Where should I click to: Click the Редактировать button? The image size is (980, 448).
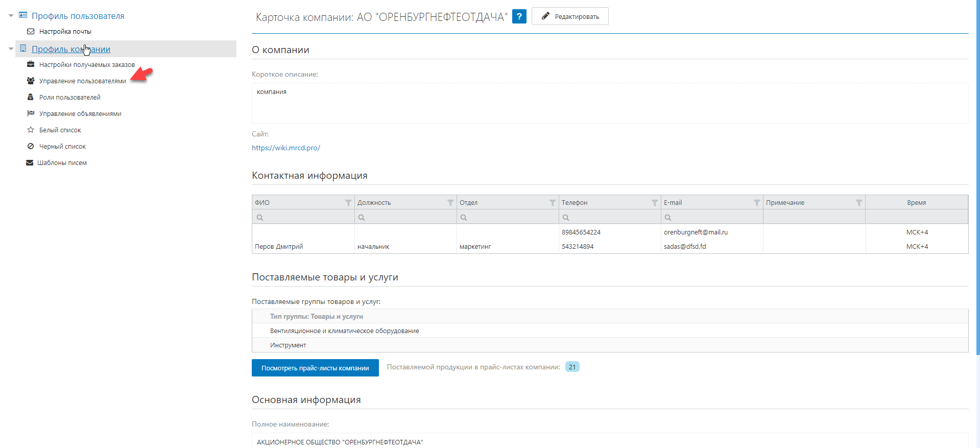(570, 16)
